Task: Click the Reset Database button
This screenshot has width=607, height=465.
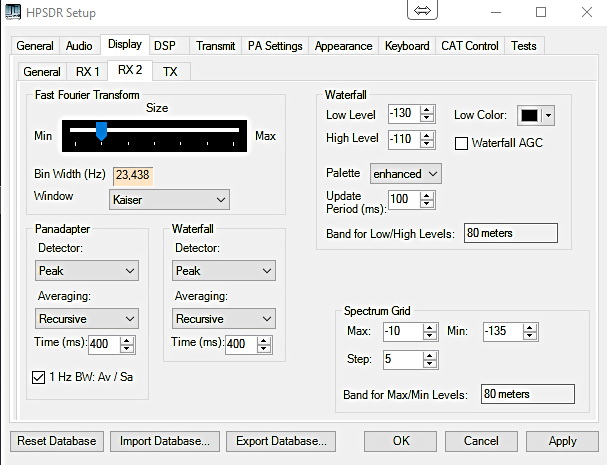Action: pos(57,441)
